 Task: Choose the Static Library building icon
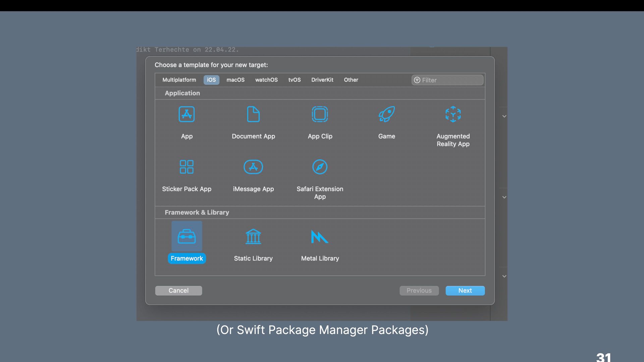click(x=253, y=236)
